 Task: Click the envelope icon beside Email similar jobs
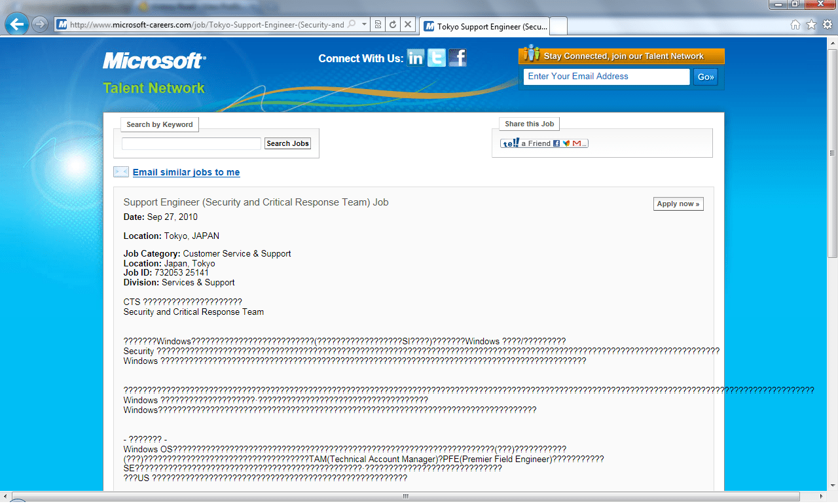(121, 172)
